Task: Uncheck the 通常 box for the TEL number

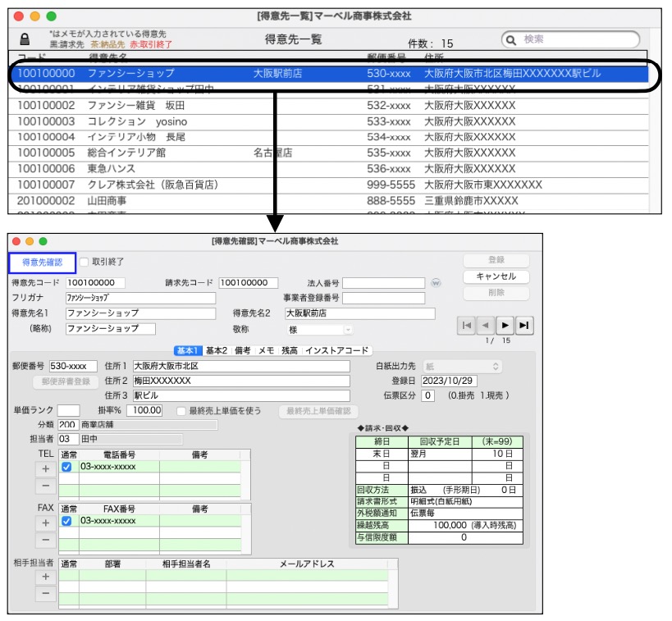Action: click(67, 467)
